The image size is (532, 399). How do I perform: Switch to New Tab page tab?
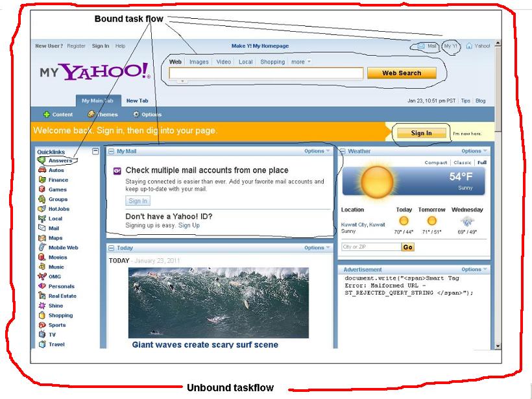tap(137, 101)
